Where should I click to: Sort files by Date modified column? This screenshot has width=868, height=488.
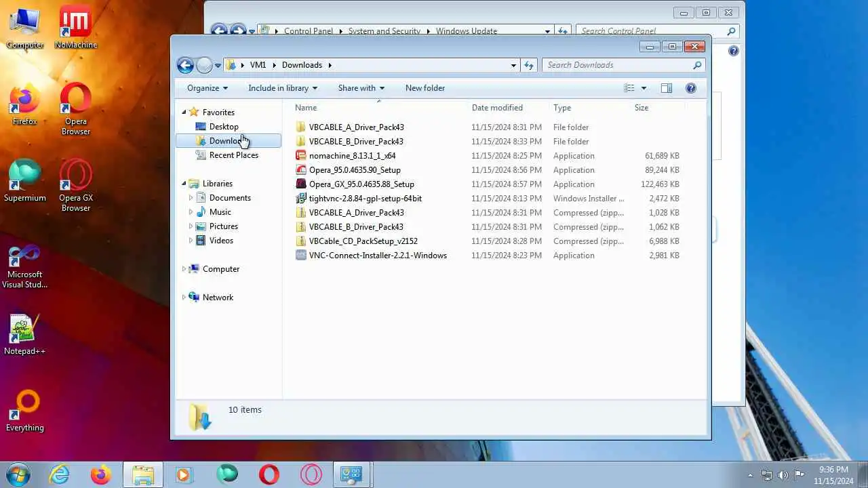pos(509,108)
